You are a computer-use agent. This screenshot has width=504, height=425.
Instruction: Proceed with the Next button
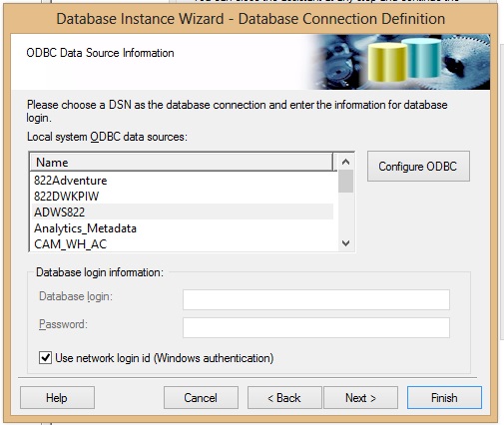click(360, 398)
